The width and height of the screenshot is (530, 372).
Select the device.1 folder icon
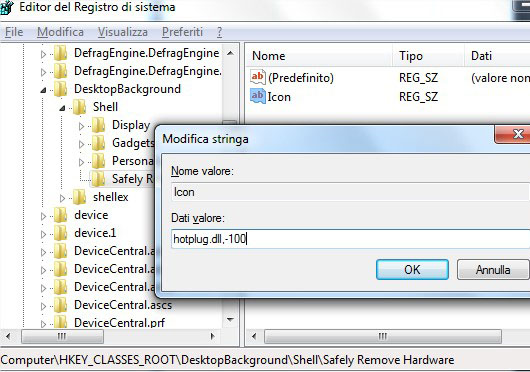[x=61, y=233]
